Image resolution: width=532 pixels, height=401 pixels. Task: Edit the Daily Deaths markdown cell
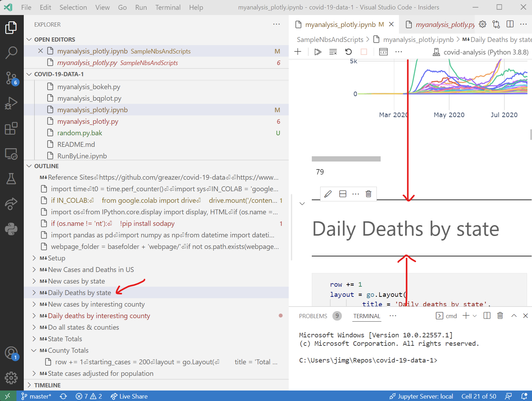coord(328,194)
